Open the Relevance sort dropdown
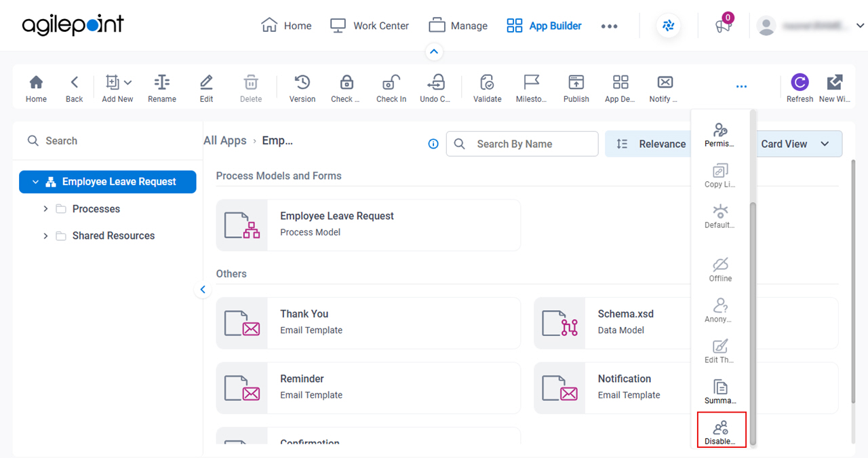This screenshot has height=458, width=868. tap(648, 144)
